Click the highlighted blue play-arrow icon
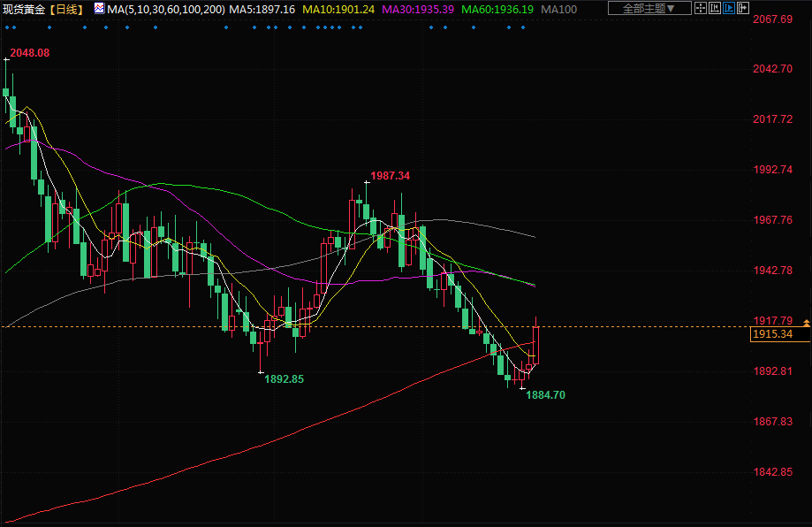 [x=731, y=9]
